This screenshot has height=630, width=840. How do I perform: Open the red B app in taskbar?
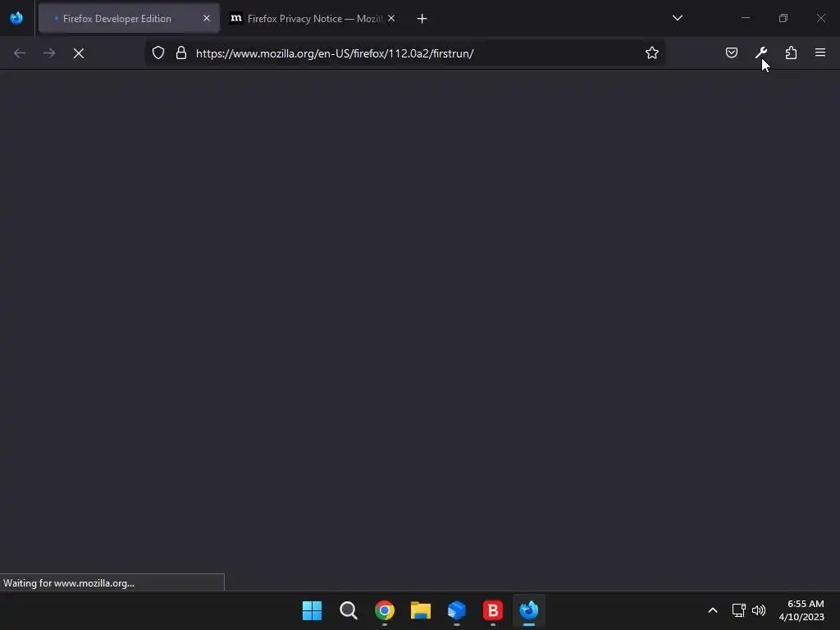pos(493,610)
